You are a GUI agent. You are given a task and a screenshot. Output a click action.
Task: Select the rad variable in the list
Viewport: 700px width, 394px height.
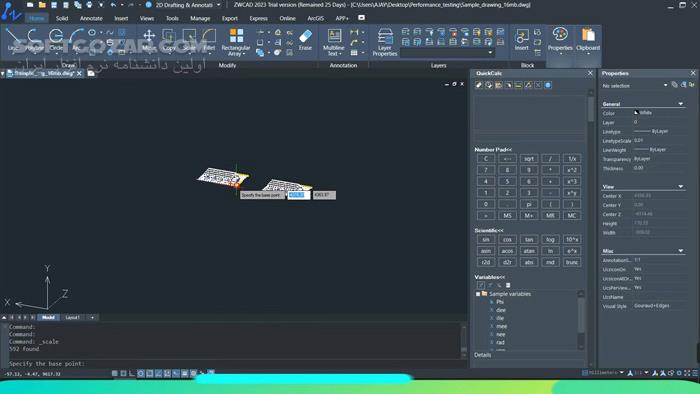500,343
